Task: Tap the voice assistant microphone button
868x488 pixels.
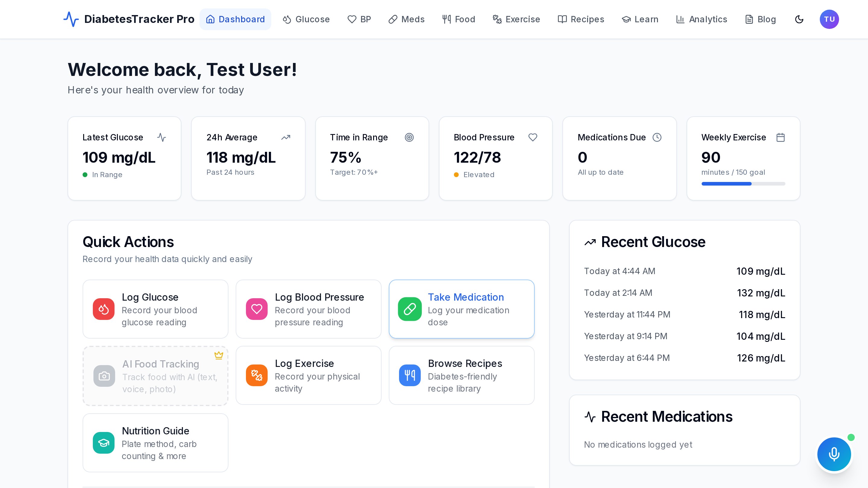Action: (834, 454)
